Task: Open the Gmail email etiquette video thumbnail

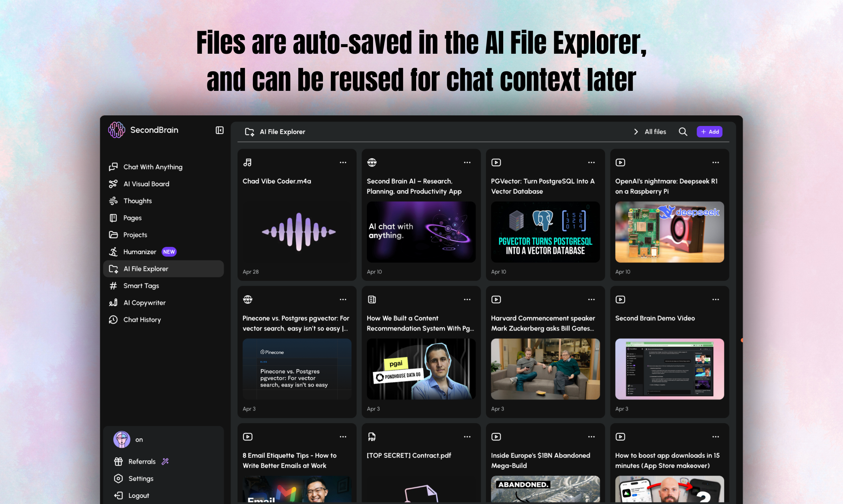Action: click(297, 489)
